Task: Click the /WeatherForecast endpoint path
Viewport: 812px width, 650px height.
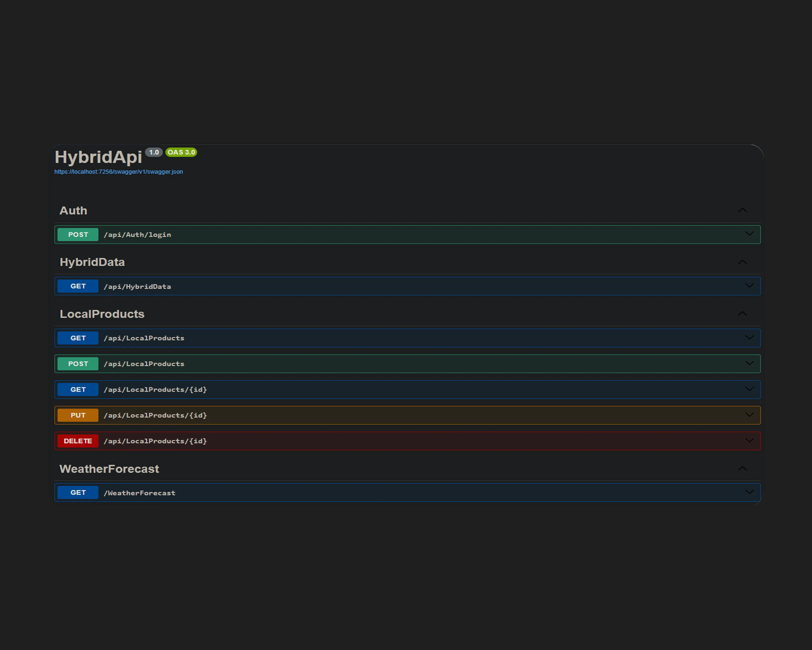Action: pos(139,493)
